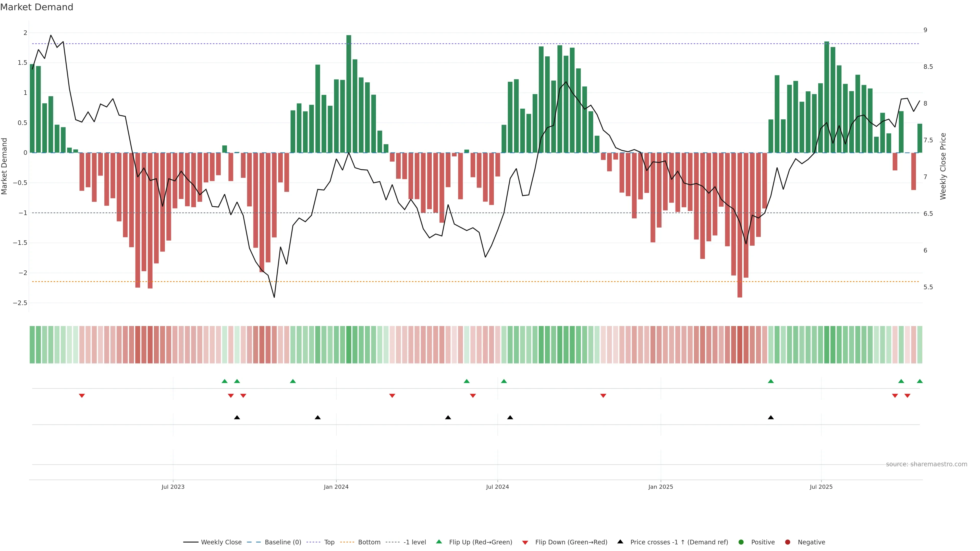Click the Weekly Close Price axis title
This screenshot has width=980, height=551.
[943, 166]
